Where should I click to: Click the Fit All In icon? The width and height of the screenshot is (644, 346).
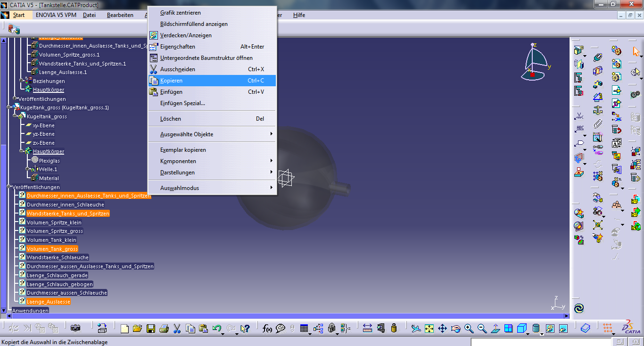[429, 328]
